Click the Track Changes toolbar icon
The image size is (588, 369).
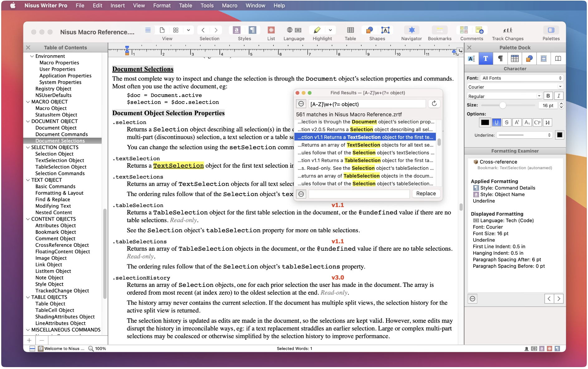[x=507, y=30]
